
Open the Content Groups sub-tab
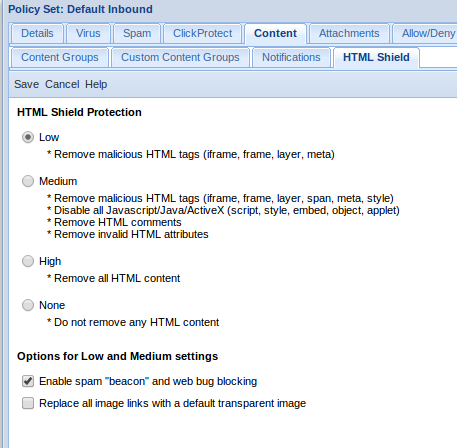click(60, 57)
